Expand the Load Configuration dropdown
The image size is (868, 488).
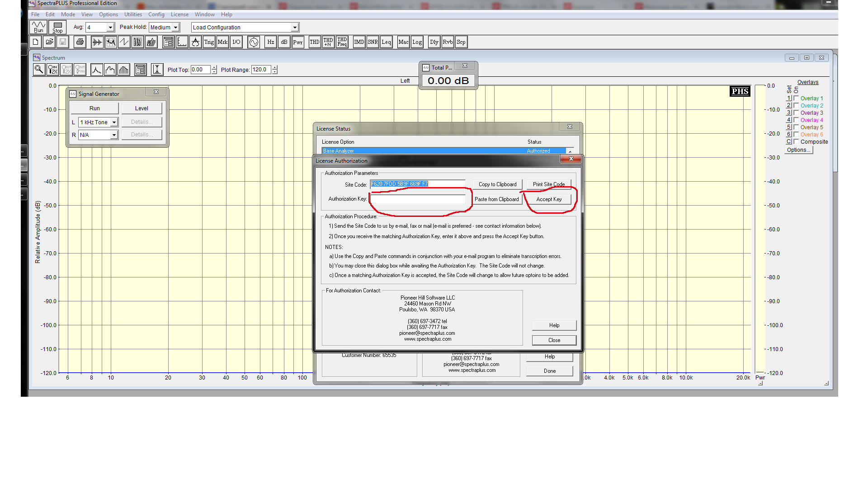(x=295, y=28)
